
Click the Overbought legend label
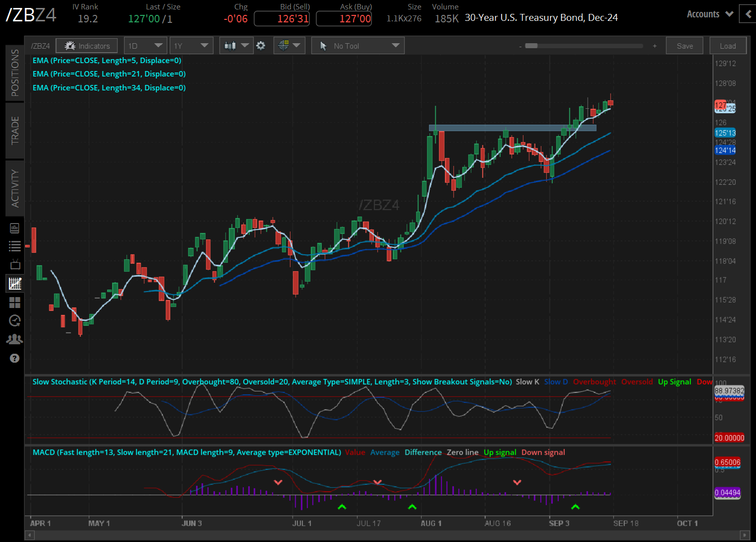[x=594, y=382]
